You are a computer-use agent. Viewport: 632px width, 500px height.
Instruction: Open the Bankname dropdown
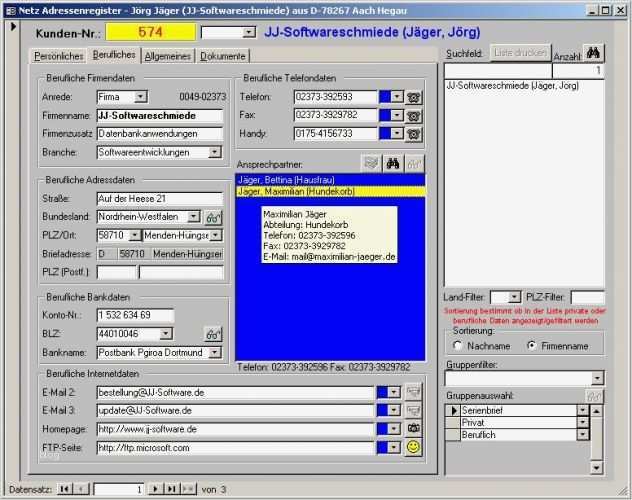(215, 353)
